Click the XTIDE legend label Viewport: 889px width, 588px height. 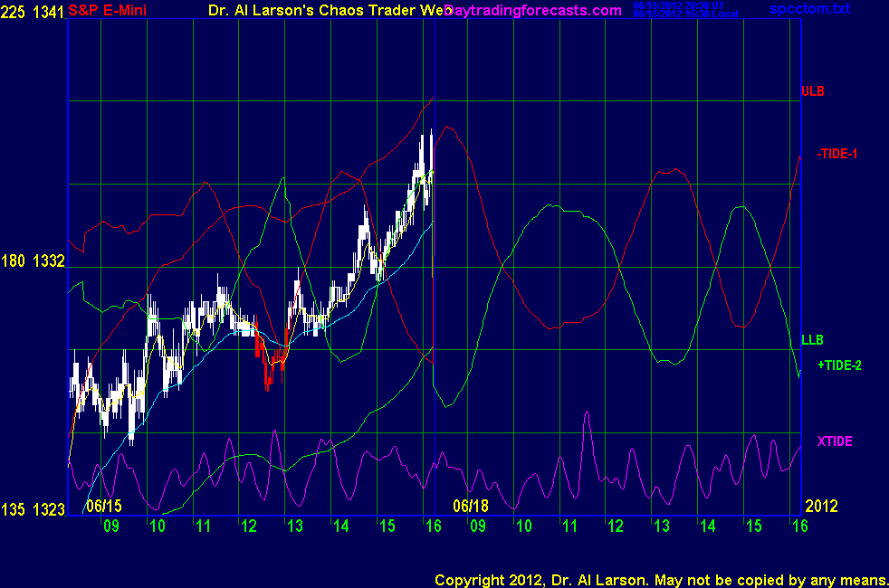click(x=834, y=441)
